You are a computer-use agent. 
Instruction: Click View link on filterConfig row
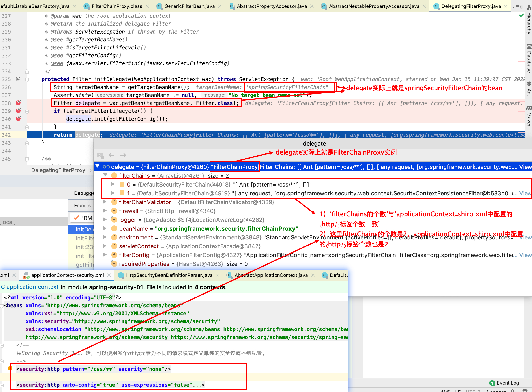(x=525, y=255)
